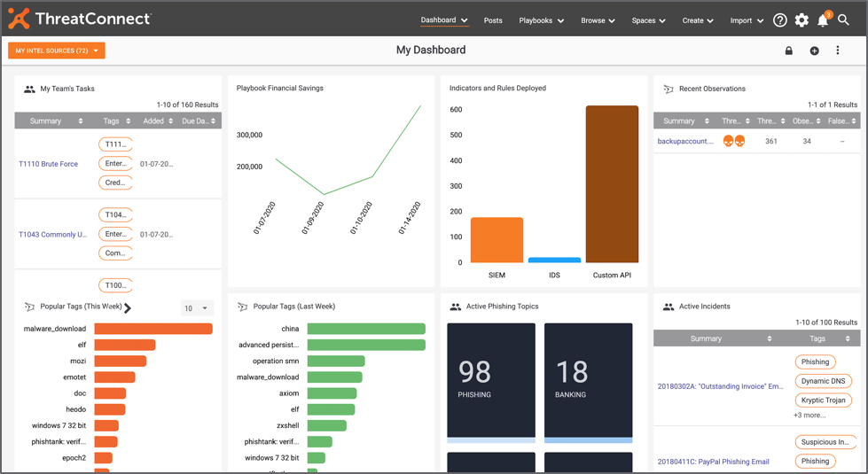Click the Active Incidents people icon

[669, 307]
